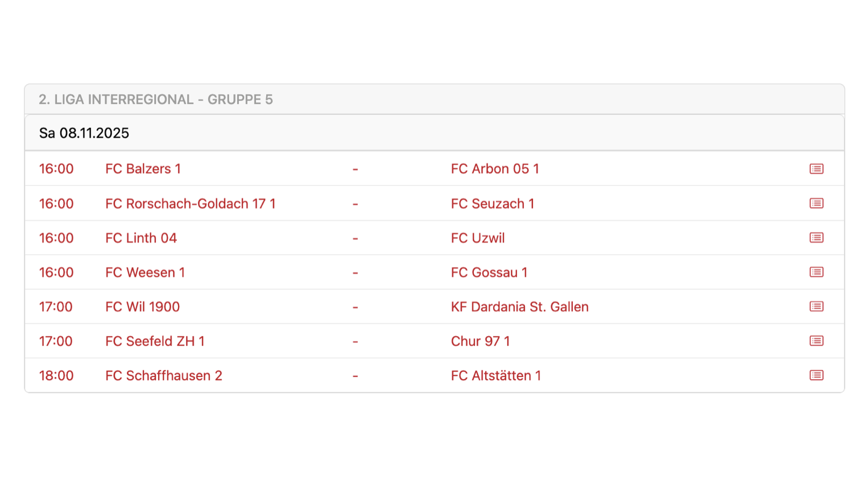Click the 18:00 kickoff time link

tap(56, 376)
